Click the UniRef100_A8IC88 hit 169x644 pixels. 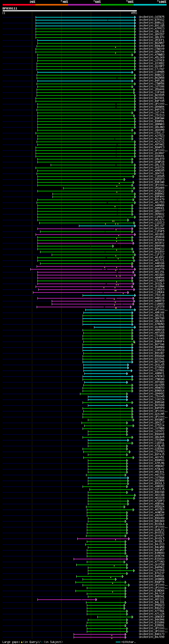[152, 495]
